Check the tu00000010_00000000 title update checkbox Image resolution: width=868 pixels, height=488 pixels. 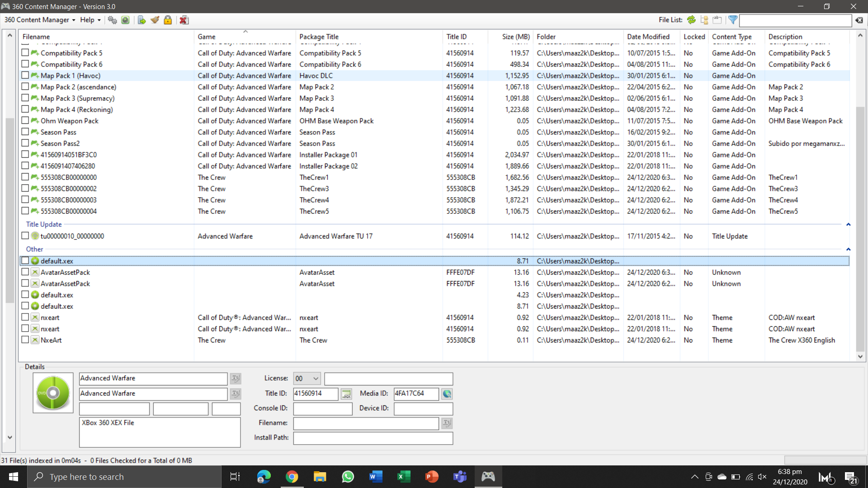[x=25, y=236]
